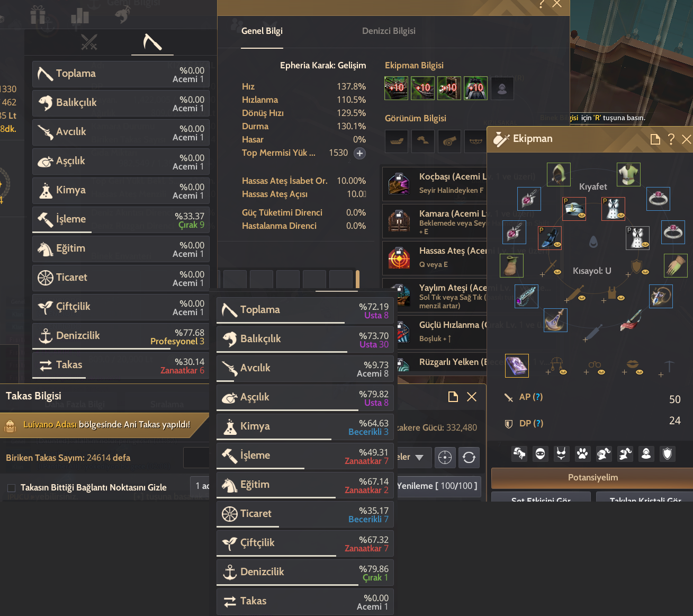Click the Yenileme [100/100] button
The image size is (693, 616).
pyautogui.click(x=438, y=486)
